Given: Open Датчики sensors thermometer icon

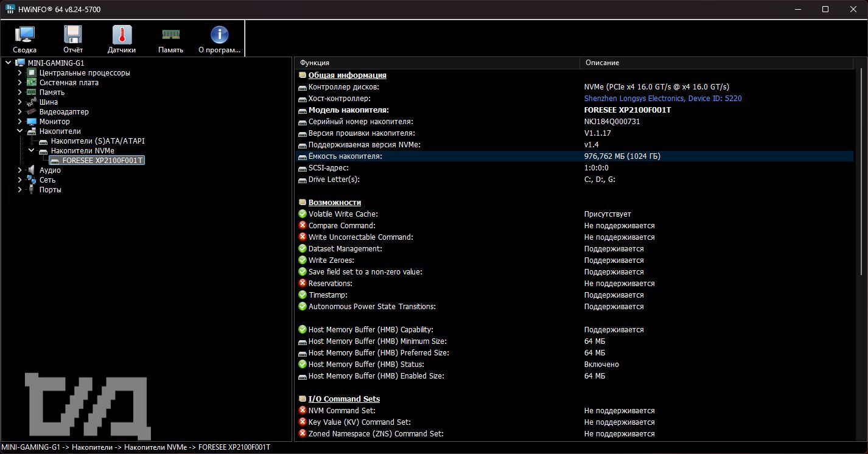Looking at the screenshot, I should 122,35.
